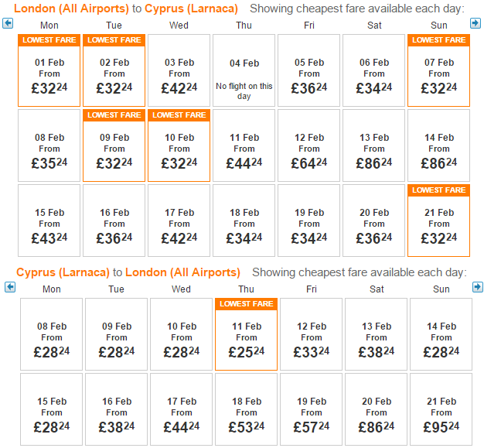Click next week arrow for outbound flights
This screenshot has height=448, width=484.
[475, 23]
